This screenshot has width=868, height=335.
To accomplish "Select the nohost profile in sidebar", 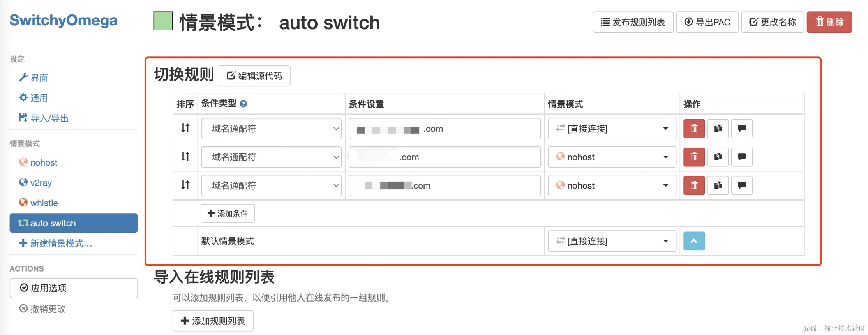I will tap(38, 162).
